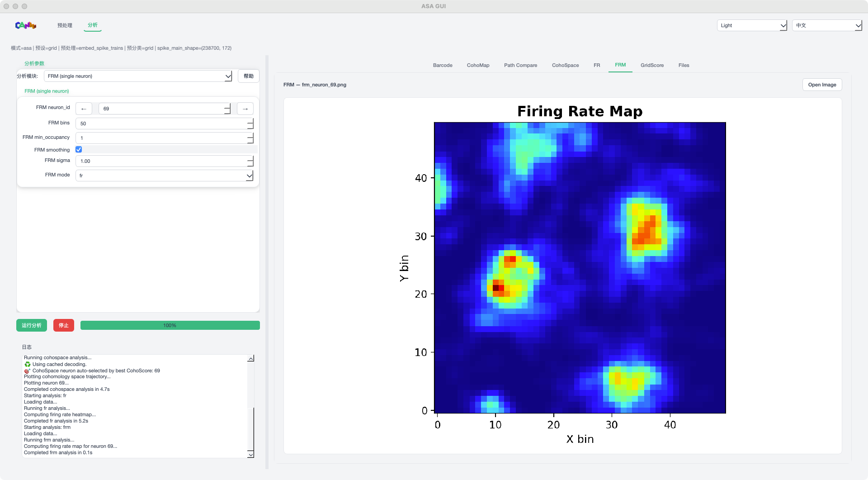Expand the FRM mode dropdown
The height and width of the screenshot is (480, 868).
pos(165,176)
